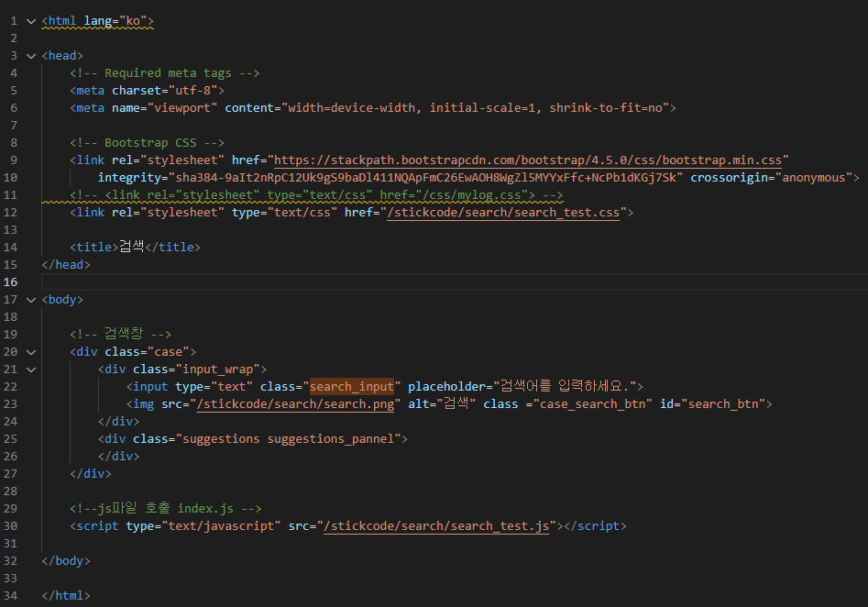The image size is (868, 607).
Task: Place cursor on empty line 16
Action: pyautogui.click(x=454, y=281)
